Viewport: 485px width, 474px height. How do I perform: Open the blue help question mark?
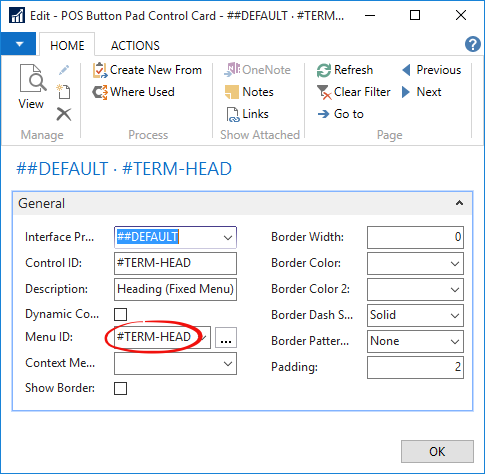coord(473,44)
